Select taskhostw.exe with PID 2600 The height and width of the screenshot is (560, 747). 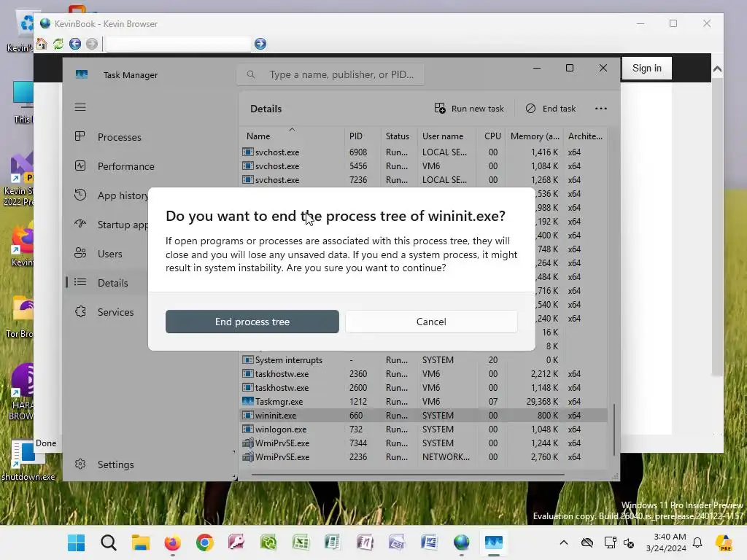point(424,388)
